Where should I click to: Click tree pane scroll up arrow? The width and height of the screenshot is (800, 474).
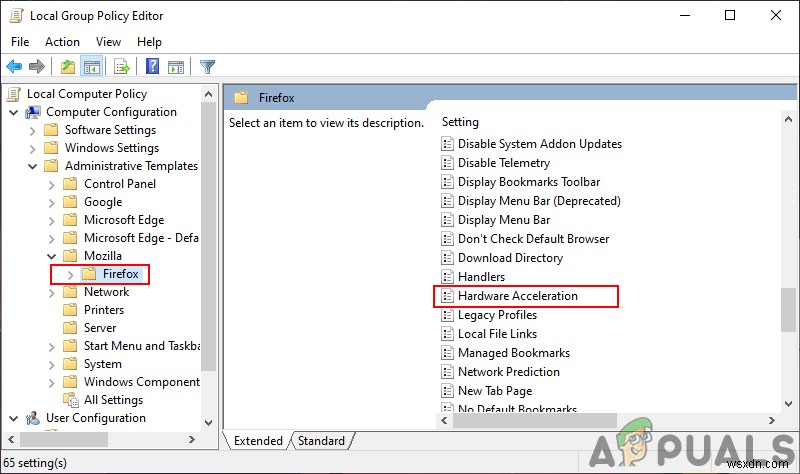(208, 94)
